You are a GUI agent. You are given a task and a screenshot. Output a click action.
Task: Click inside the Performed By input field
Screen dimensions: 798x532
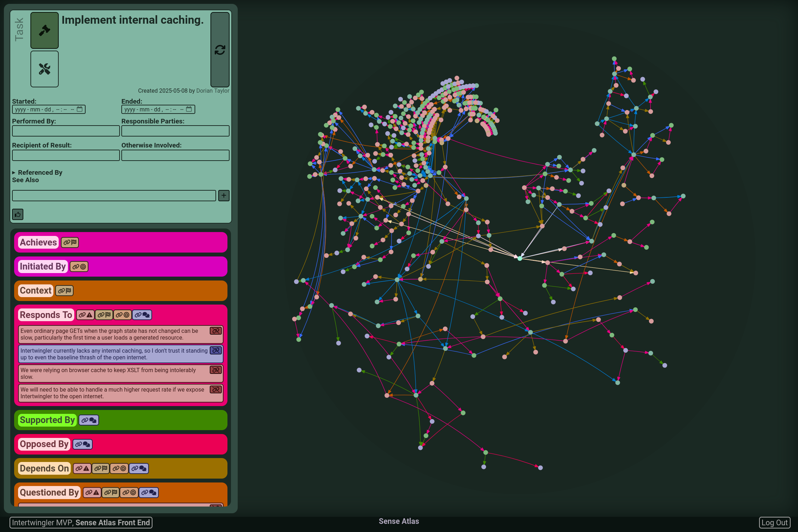(65, 131)
